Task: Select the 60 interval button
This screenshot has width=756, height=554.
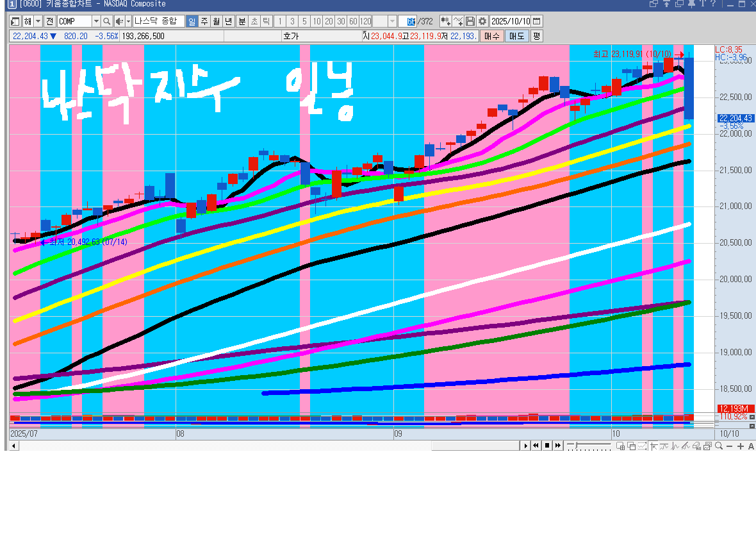Action: point(354,21)
